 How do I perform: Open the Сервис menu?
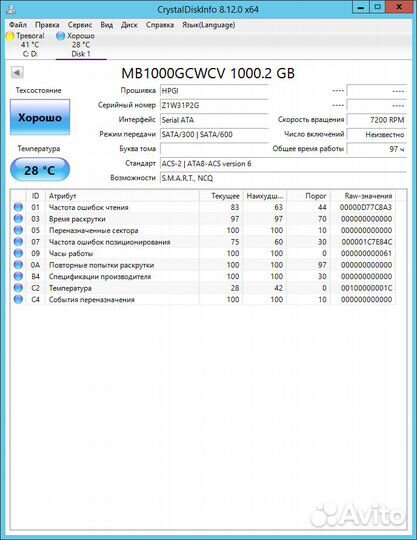(80, 25)
